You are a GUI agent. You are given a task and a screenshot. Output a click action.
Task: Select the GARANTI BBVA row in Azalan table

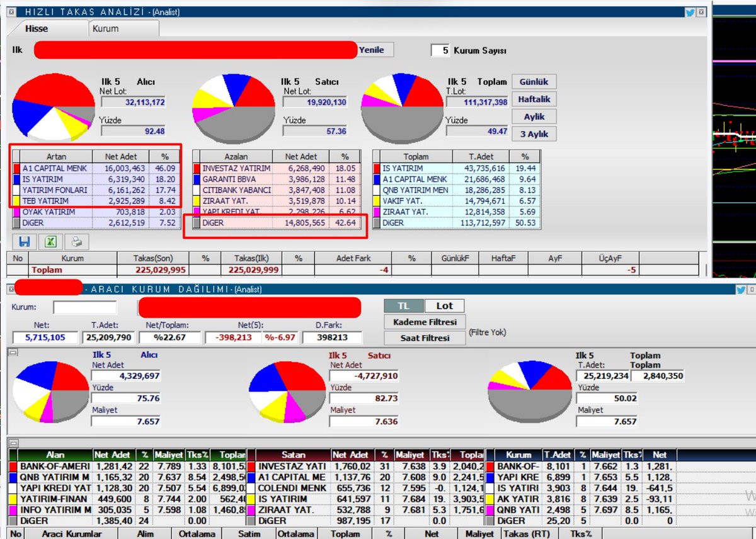277,179
